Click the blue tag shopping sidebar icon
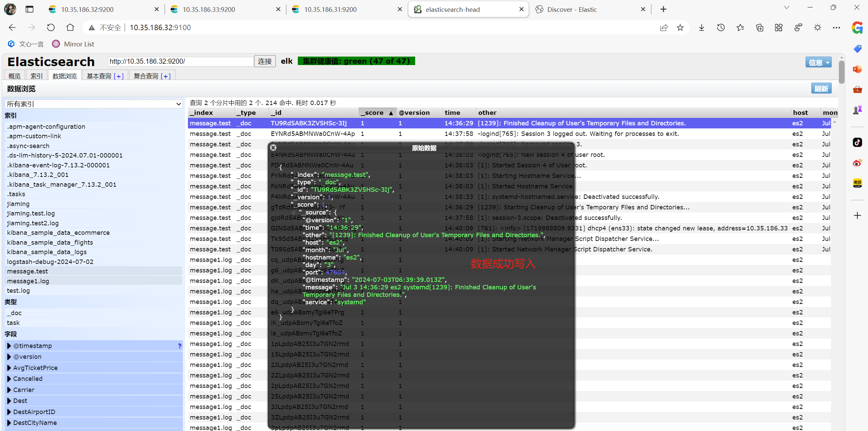 [x=857, y=49]
